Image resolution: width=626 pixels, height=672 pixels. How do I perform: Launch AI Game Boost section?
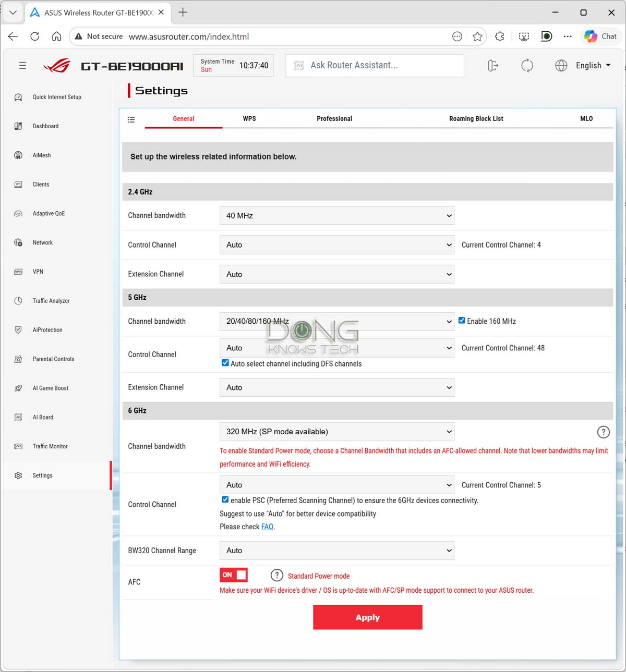click(18, 388)
